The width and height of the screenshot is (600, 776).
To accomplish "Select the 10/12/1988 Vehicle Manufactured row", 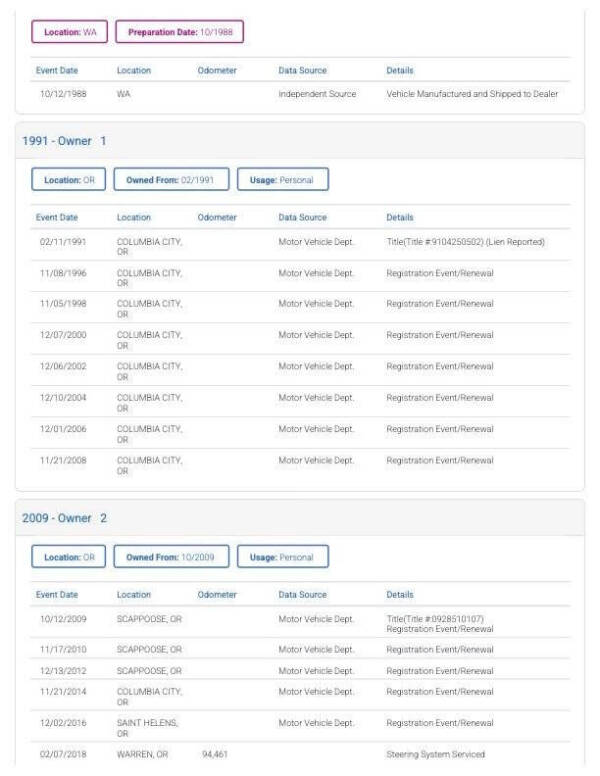I will click(x=300, y=94).
